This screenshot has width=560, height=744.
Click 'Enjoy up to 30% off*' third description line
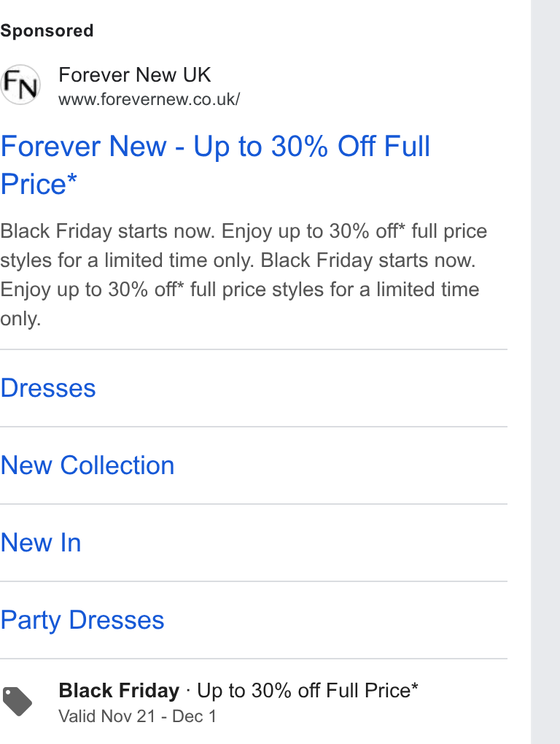click(x=92, y=290)
